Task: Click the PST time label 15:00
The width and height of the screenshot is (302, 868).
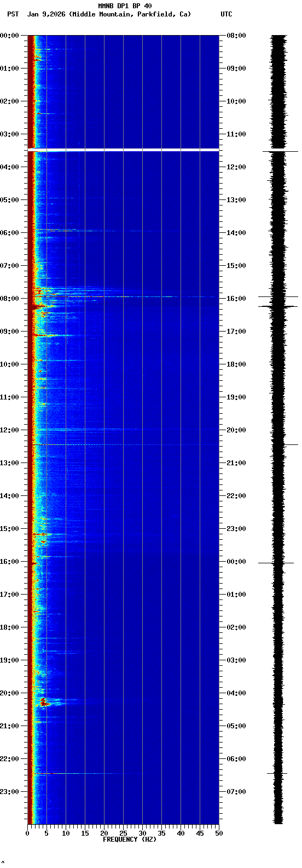Action: 10,529
